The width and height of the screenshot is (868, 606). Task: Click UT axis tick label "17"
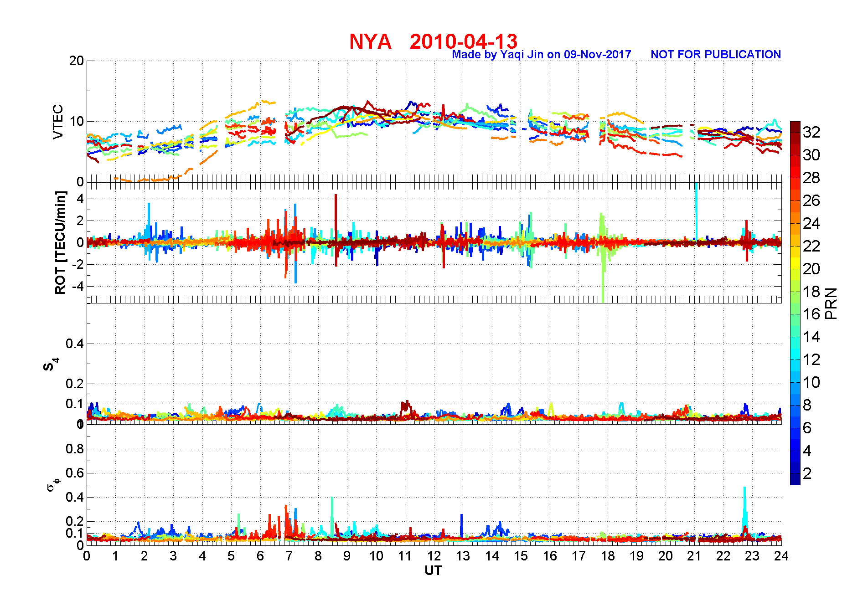579,556
